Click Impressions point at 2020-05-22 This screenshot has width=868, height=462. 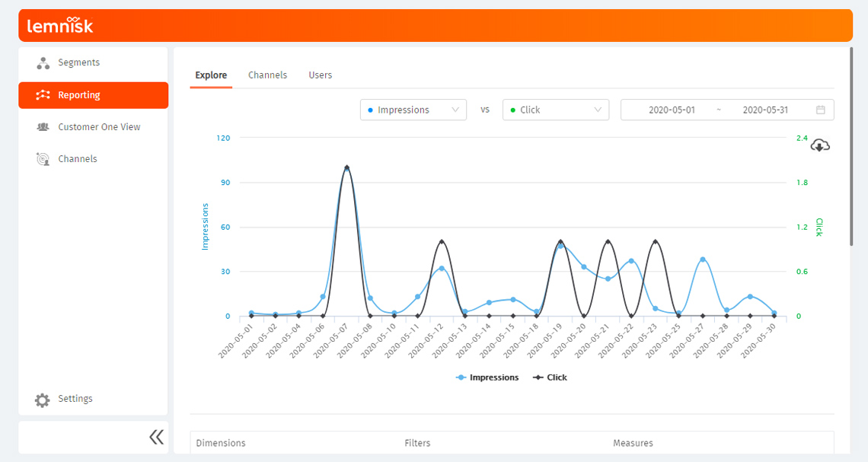pyautogui.click(x=632, y=261)
